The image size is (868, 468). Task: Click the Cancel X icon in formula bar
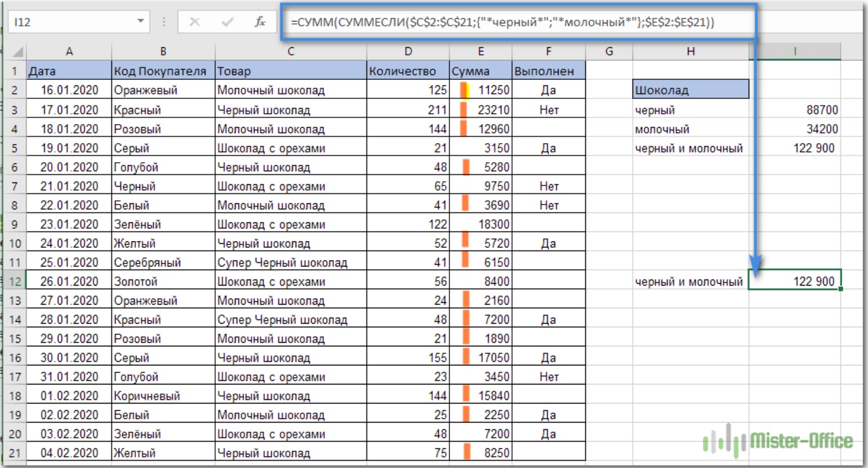195,22
